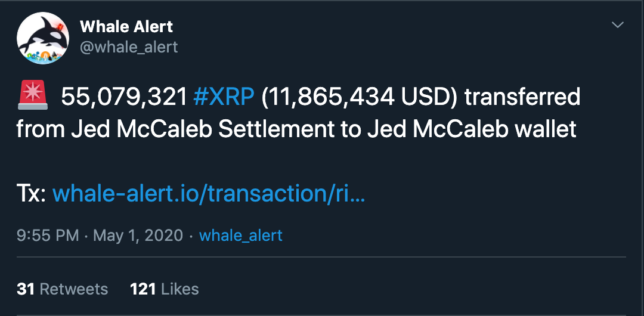Click the May 1, 2020 date
644x316 pixels.
pyautogui.click(x=138, y=236)
